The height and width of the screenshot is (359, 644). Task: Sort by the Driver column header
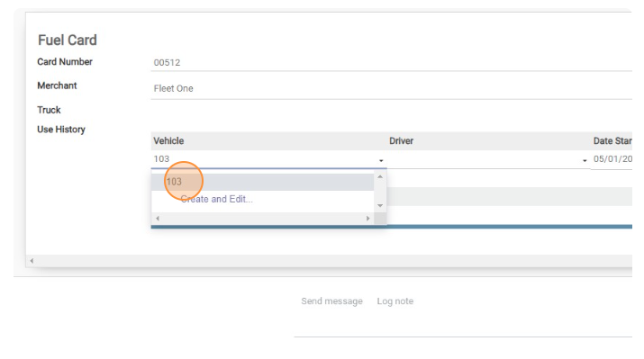(x=402, y=141)
